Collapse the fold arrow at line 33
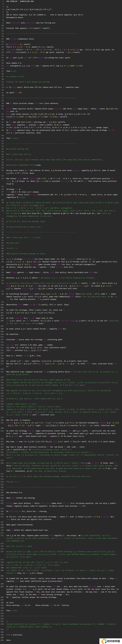Image resolution: width=122 pixels, height=644 pixels. pos(5,87)
